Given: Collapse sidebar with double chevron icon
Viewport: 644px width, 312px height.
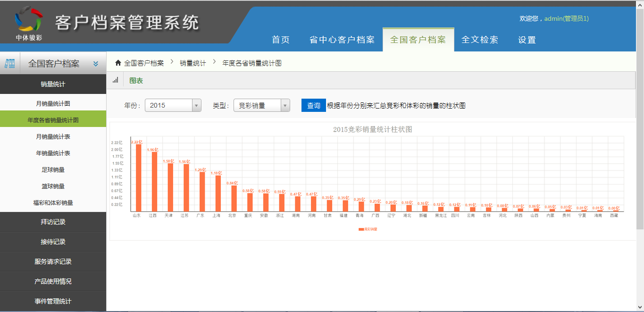Looking at the screenshot, I should pyautogui.click(x=96, y=64).
